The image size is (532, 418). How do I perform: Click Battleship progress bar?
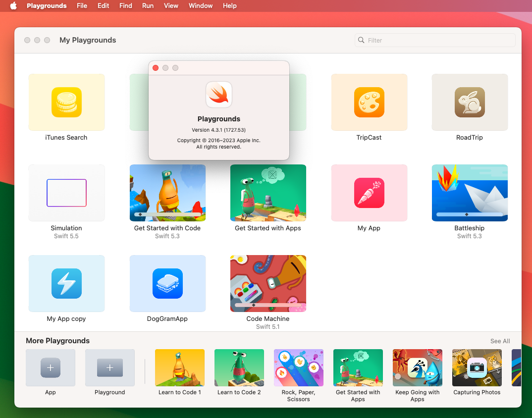470,214
